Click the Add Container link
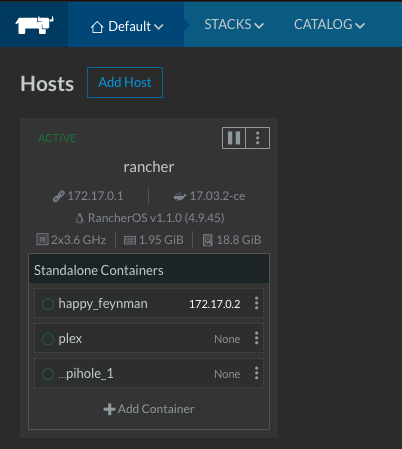Viewport: 402px width, 449px height. [x=149, y=409]
